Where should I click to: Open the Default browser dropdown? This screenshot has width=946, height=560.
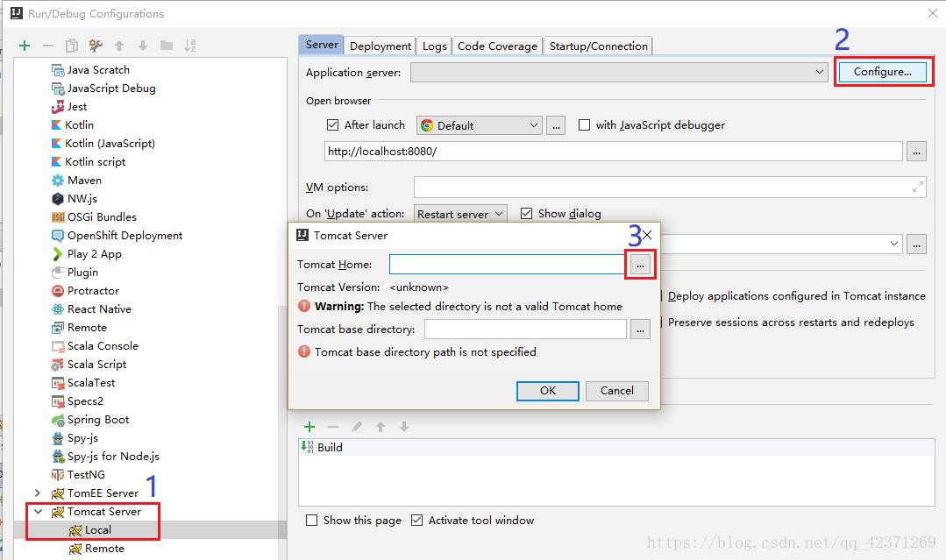coord(479,125)
